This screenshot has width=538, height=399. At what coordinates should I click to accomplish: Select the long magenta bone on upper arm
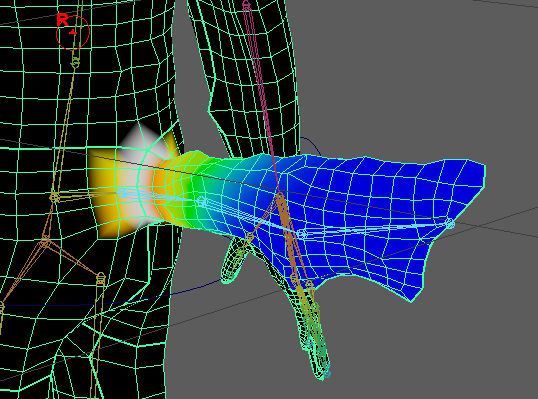262,99
